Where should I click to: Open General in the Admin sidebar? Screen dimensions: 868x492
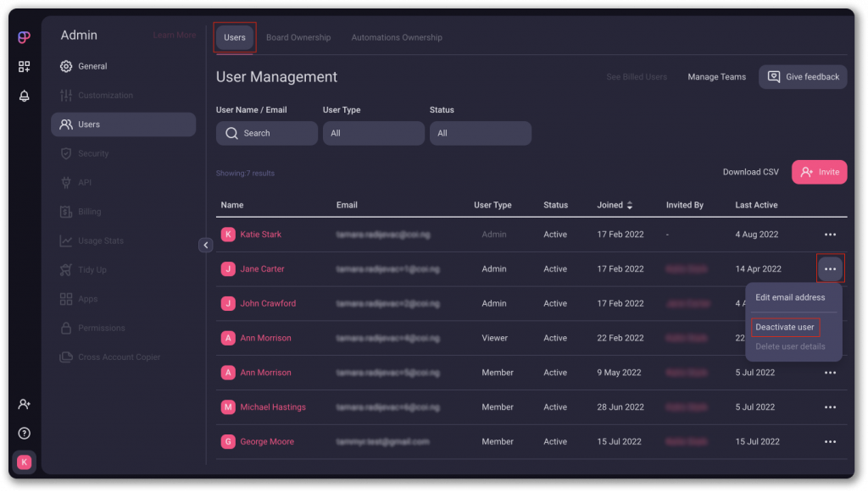(x=92, y=66)
